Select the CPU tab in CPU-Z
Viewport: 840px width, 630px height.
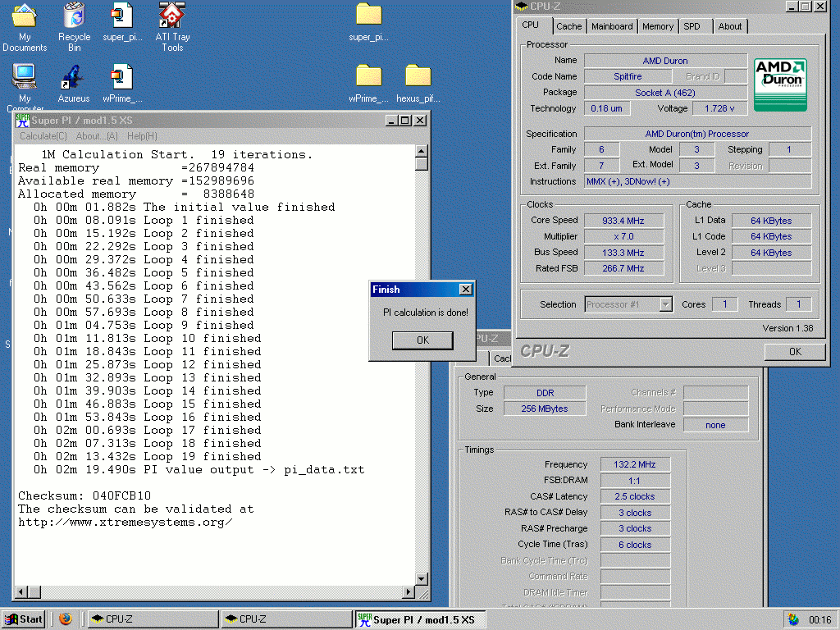[x=531, y=25]
